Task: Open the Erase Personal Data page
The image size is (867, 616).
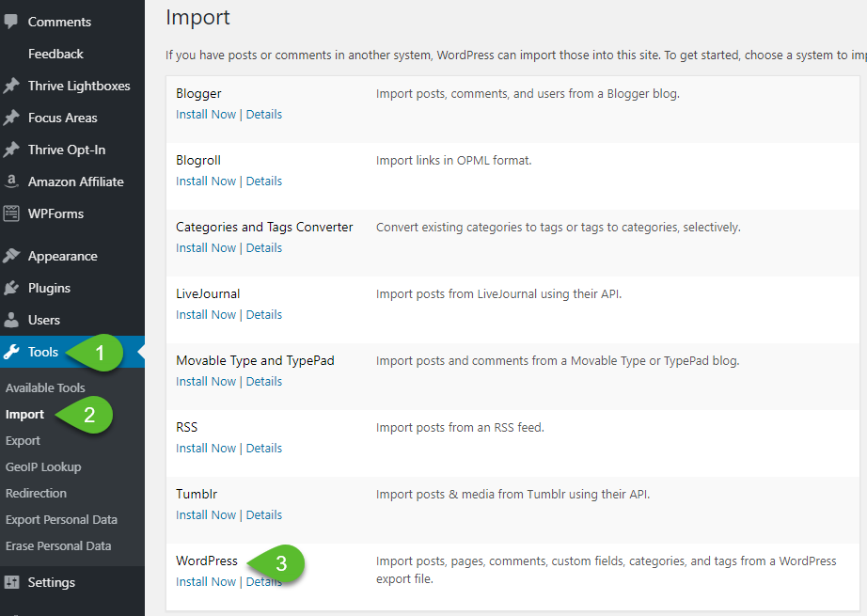Action: 58,545
